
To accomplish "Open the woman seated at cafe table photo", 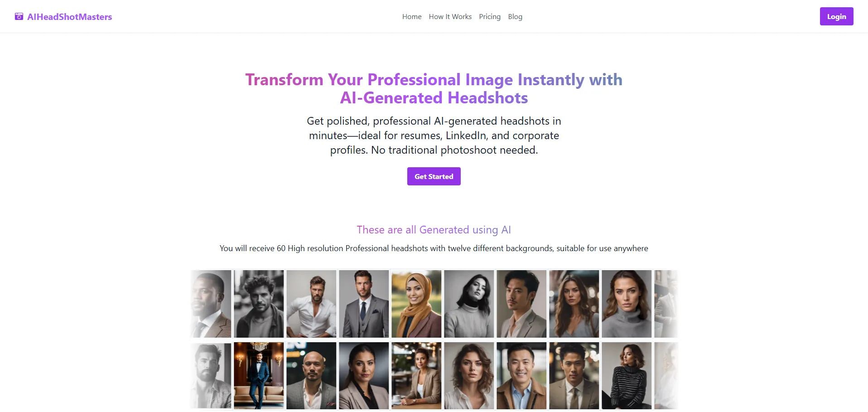I will [x=416, y=376].
